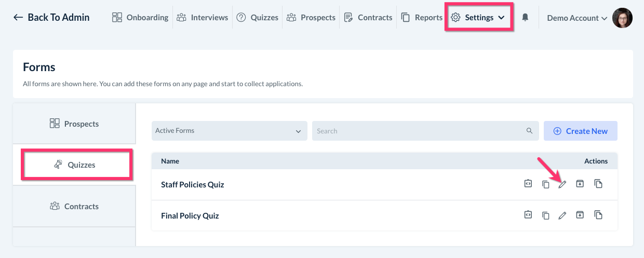Viewport: 644px width, 258px height.
Task: Click the Name column header
Action: 170,161
